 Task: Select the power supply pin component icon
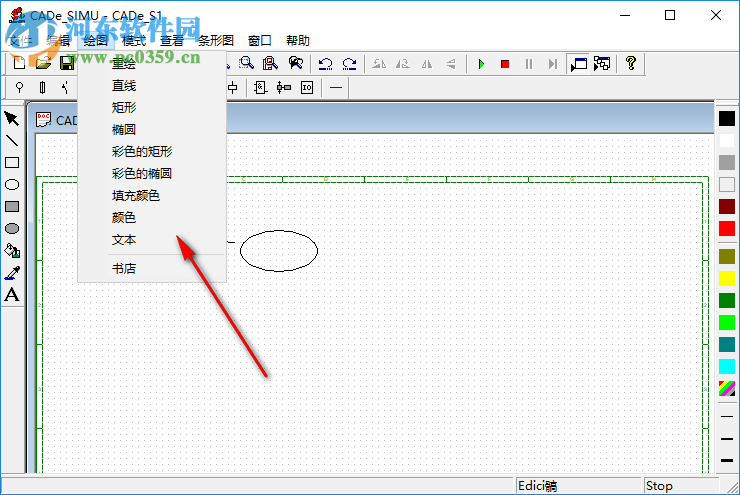point(19,87)
